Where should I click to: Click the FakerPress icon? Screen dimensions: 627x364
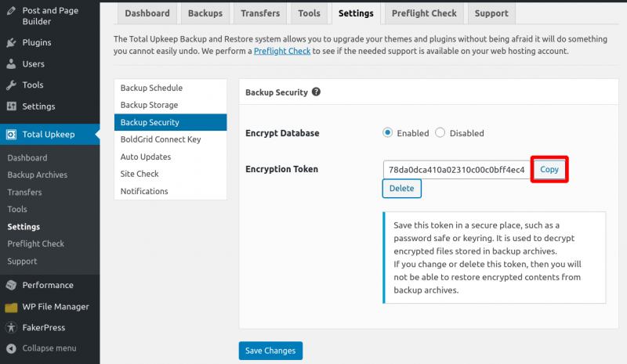[x=11, y=328]
